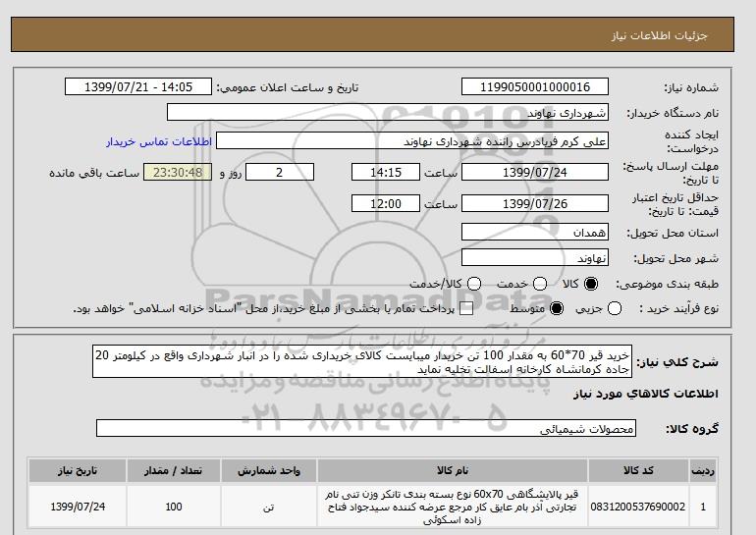Click the نوع فرآیند خرید label
Viewport: 756px width, 535px height.
click(678, 308)
